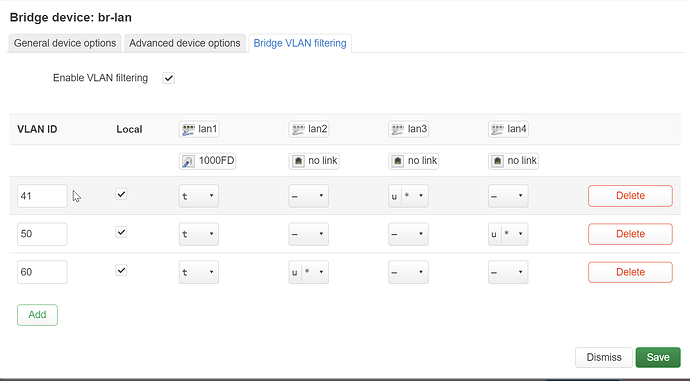Click the VLAN ID field containing 41
The image size is (690, 381).
pyautogui.click(x=42, y=196)
